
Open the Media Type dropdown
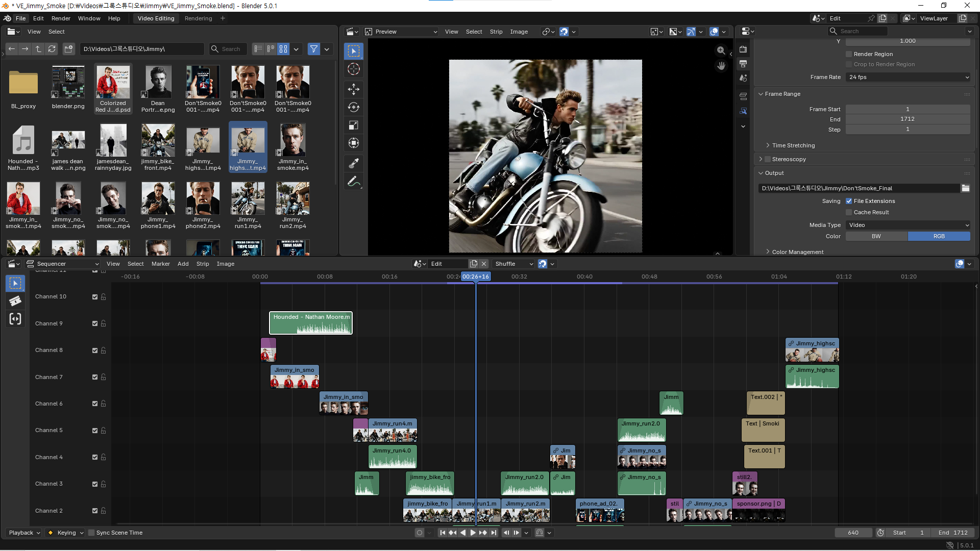908,225
